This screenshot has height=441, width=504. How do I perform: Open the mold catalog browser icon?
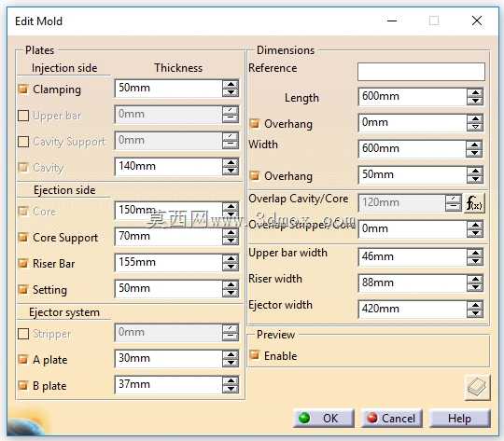[477, 387]
